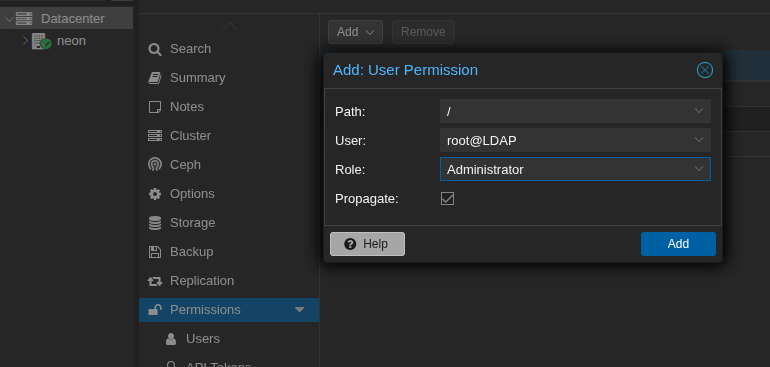Open the Backup menu item

click(229, 252)
